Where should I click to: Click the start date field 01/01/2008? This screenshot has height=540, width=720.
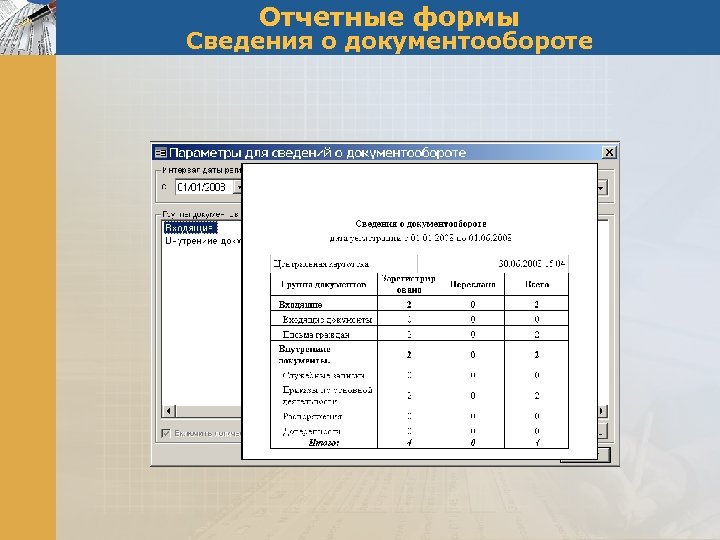(204, 187)
